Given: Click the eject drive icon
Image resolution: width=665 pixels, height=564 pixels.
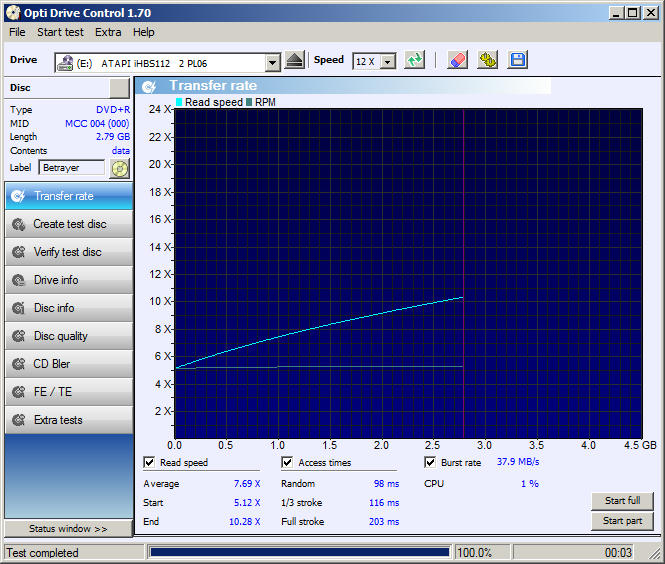Looking at the screenshot, I should (294, 60).
